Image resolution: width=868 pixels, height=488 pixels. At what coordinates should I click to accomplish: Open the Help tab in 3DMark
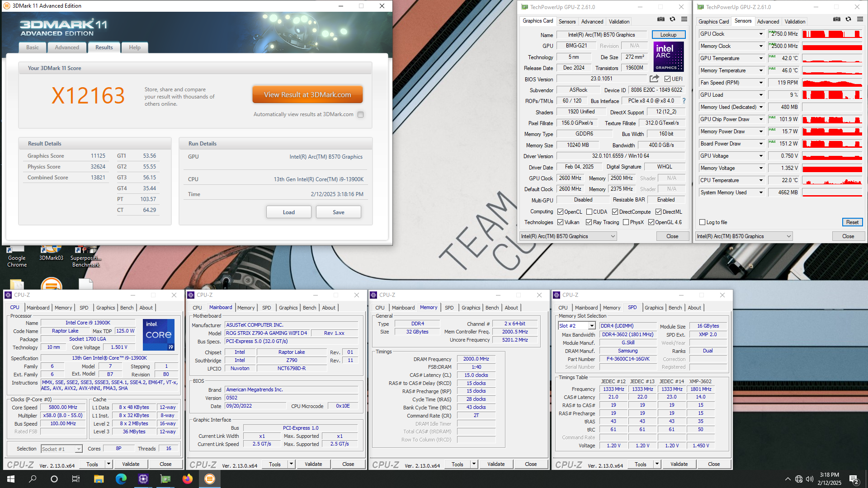tap(135, 47)
